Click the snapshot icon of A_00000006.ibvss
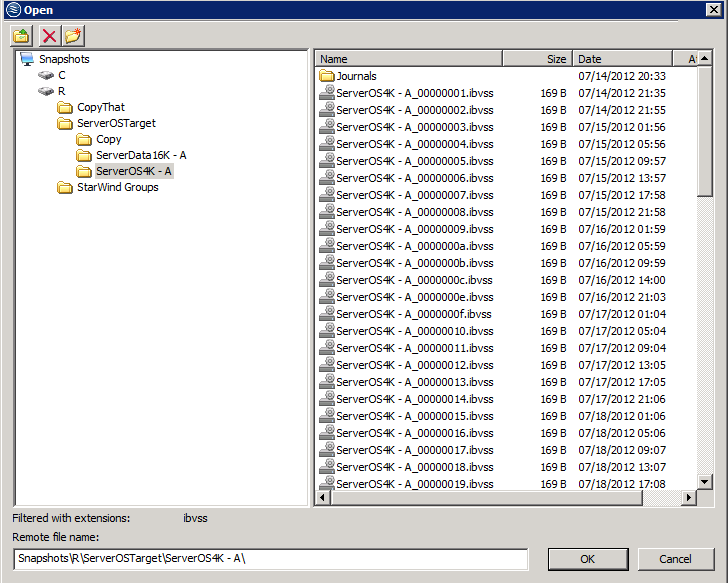The height and width of the screenshot is (583, 728). (x=327, y=177)
